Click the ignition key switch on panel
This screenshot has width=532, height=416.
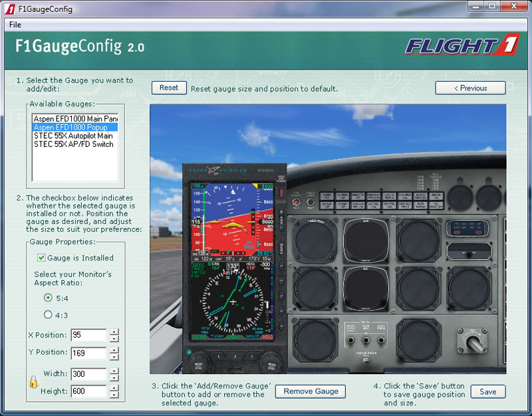coord(473,342)
